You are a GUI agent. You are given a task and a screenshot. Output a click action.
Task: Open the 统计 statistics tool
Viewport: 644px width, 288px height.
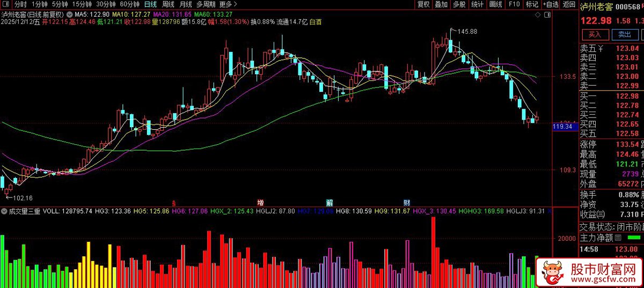[477, 4]
